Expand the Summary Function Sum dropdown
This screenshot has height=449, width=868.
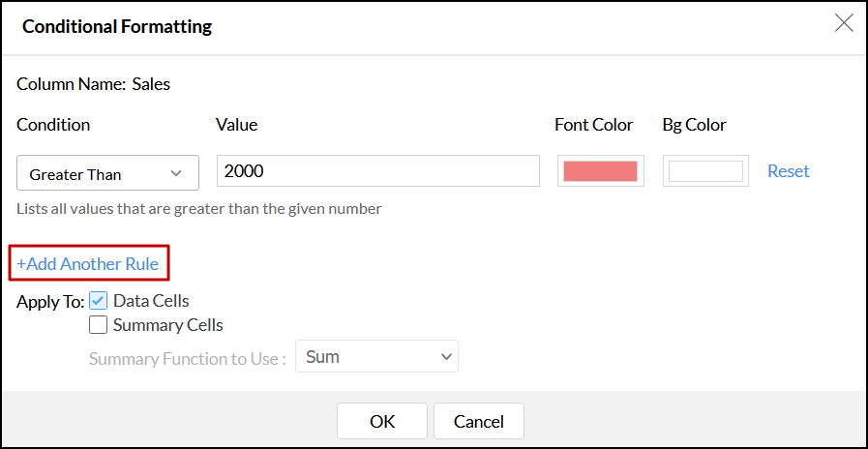coord(375,357)
